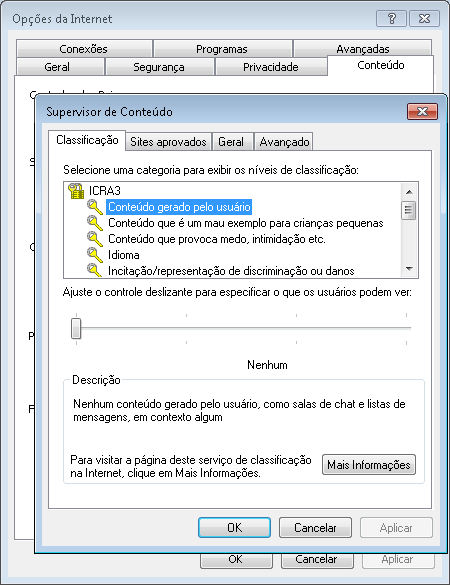Click the Nenhum rating level label
The height and width of the screenshot is (585, 450).
click(x=267, y=365)
